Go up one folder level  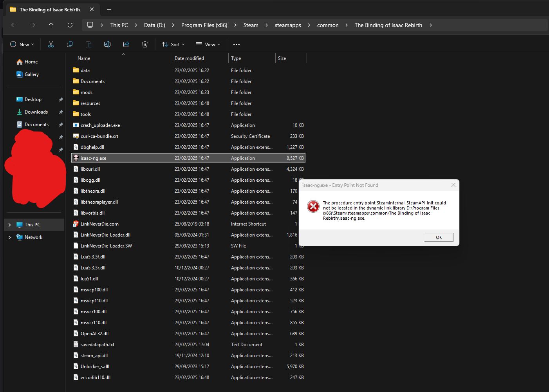51,25
